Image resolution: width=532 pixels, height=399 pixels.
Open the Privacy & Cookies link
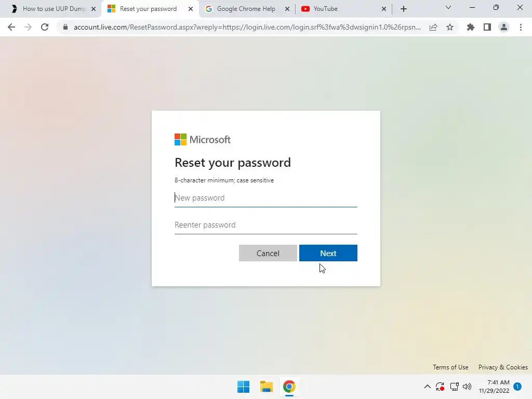pos(503,367)
